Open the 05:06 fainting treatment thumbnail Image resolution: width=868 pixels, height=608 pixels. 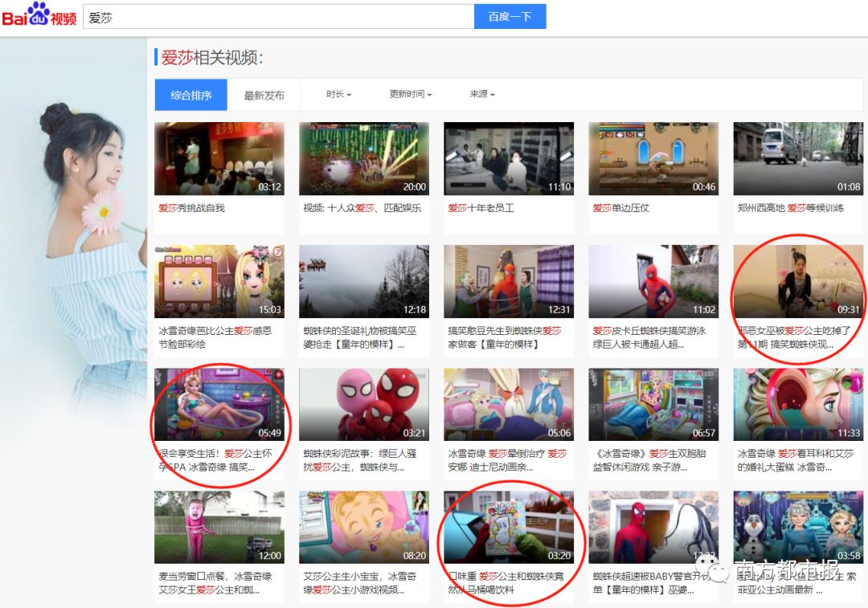tap(509, 405)
